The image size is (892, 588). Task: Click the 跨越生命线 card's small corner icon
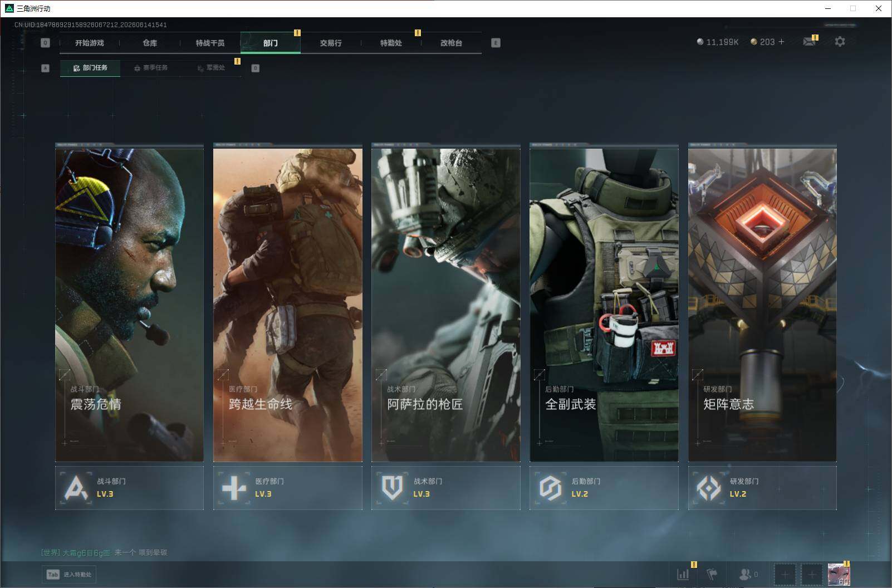tap(223, 375)
